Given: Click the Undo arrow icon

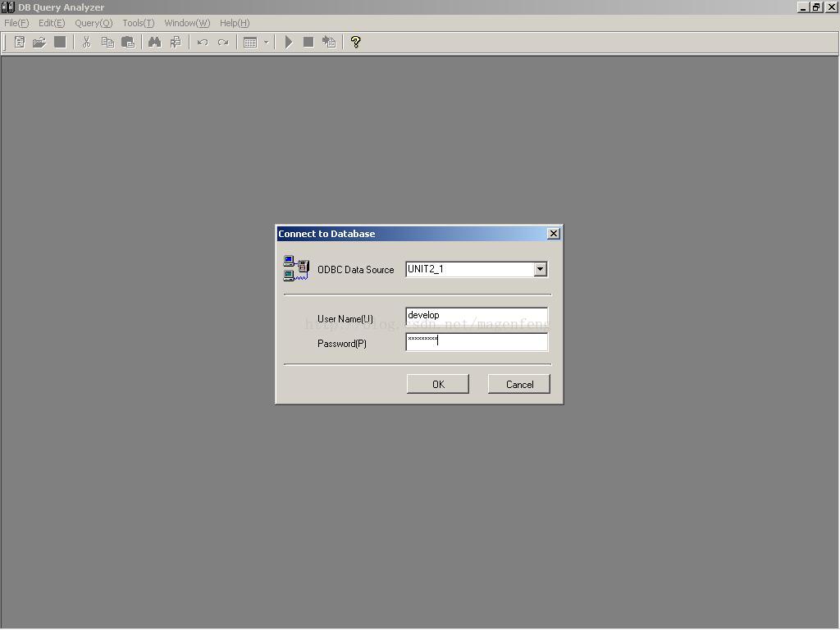Looking at the screenshot, I should tap(203, 42).
